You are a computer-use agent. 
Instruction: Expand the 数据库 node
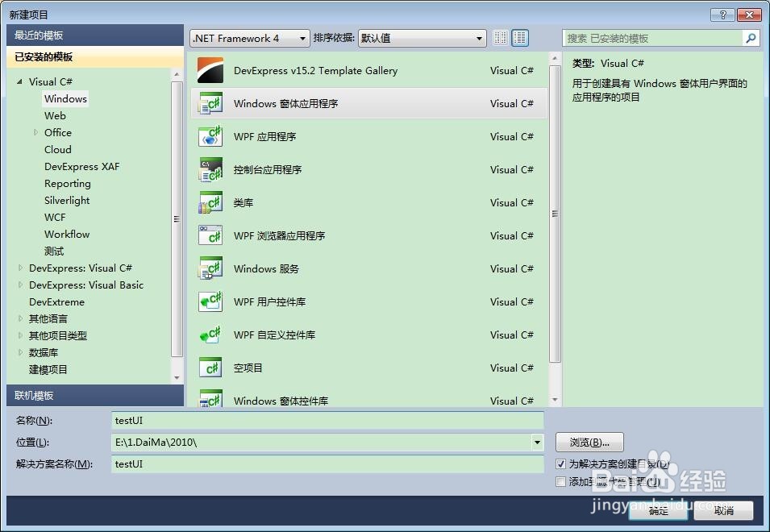tap(20, 352)
